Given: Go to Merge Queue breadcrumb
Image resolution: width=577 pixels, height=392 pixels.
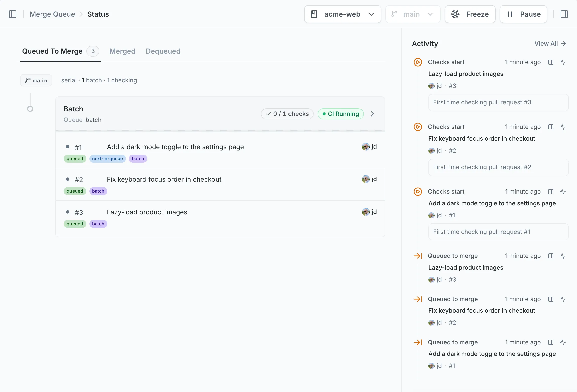Looking at the screenshot, I should [52, 14].
